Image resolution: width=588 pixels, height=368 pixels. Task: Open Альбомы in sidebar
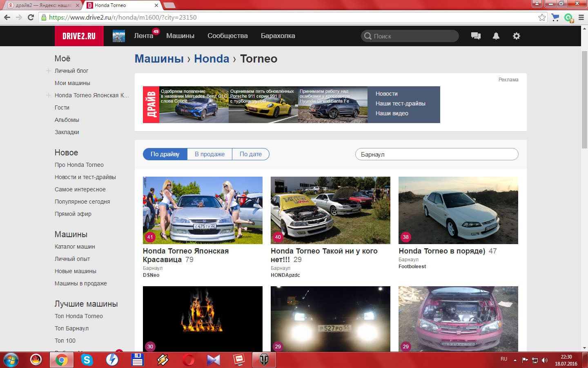click(x=67, y=120)
